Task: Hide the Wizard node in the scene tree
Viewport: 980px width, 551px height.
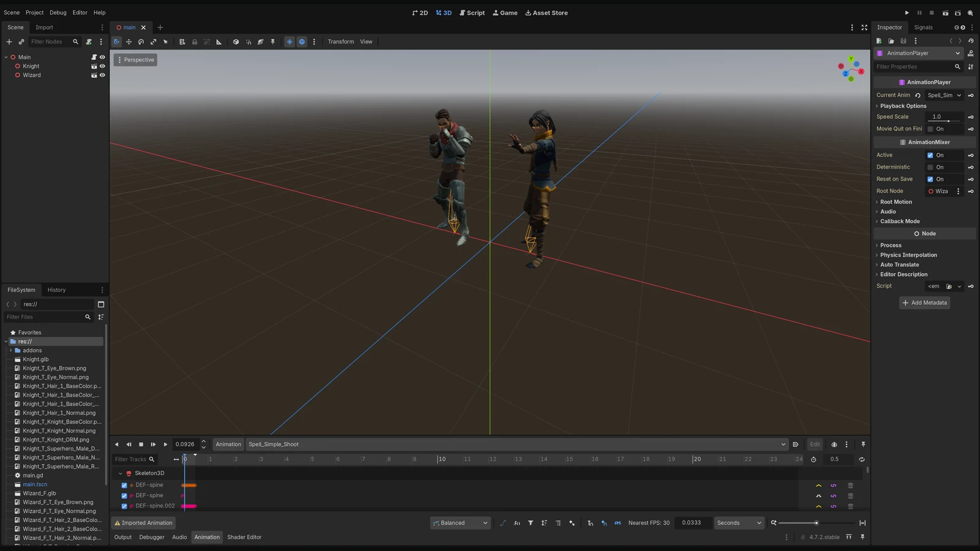Action: click(102, 75)
